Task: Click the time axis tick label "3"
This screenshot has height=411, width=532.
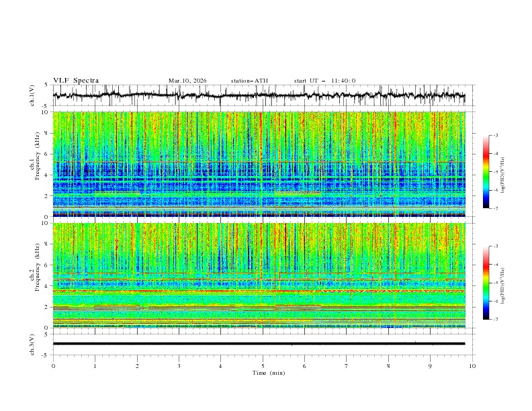Action: point(179,366)
